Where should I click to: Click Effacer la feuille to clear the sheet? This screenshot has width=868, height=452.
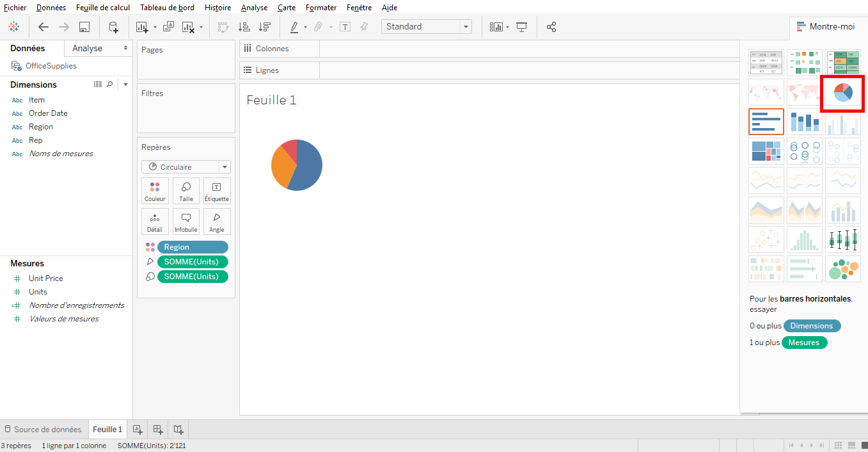pos(189,26)
